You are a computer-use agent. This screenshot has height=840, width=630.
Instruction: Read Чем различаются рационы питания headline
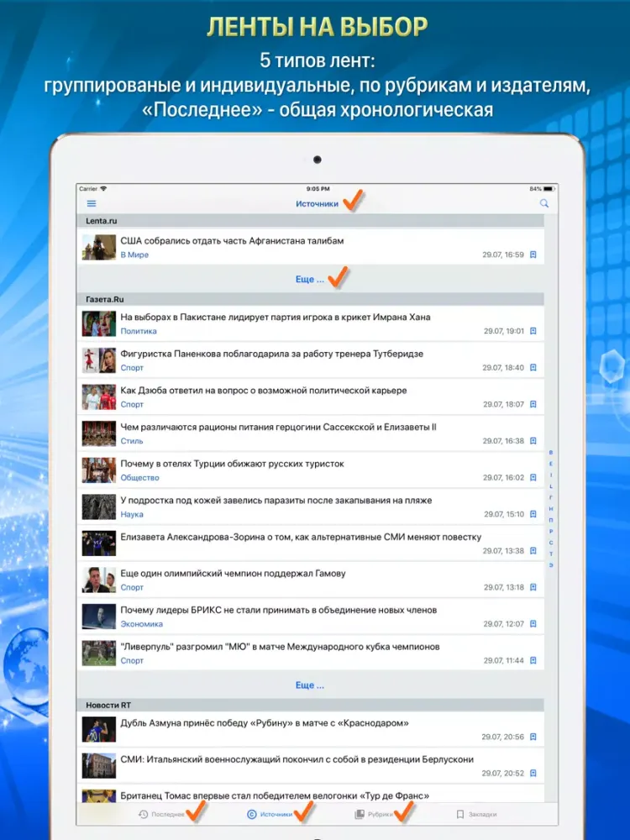278,427
